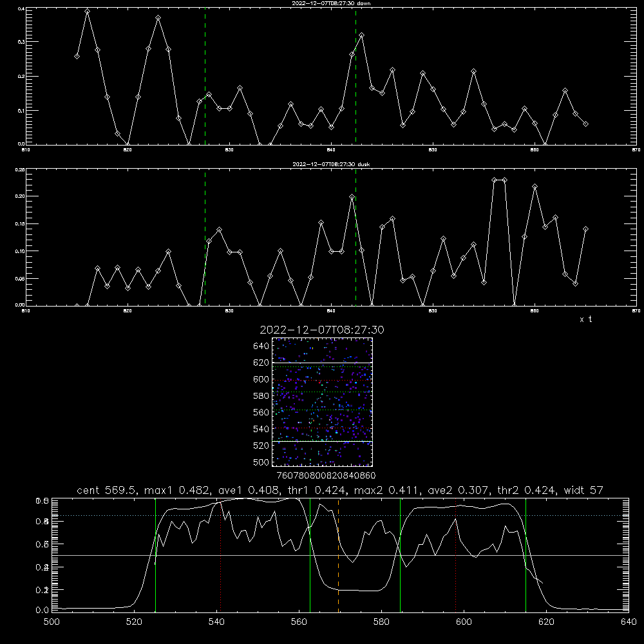644x644 pixels.
Task: Click the green vertical line near 563
Action: [x=310, y=555]
